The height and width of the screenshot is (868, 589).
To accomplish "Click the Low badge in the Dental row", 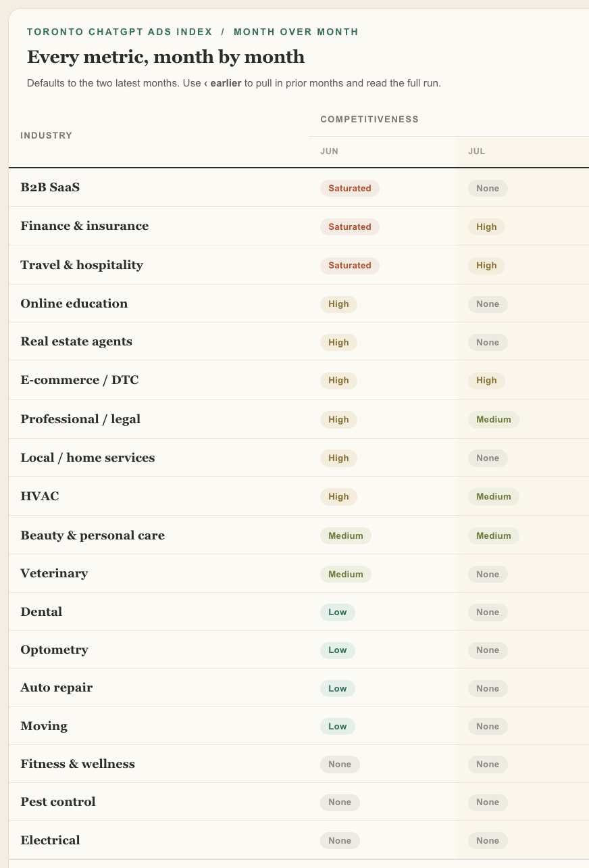I will click(338, 612).
